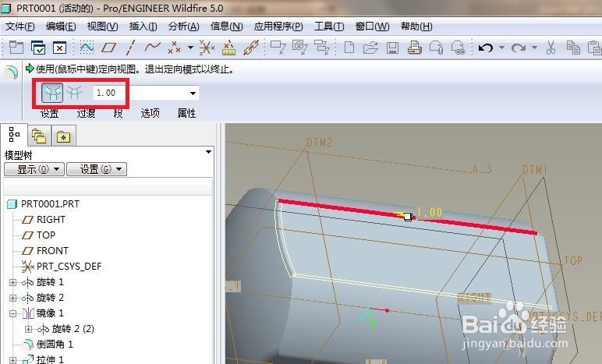Select the Coordinate System tool
Viewport: 602px width, 364px height.
click(x=207, y=48)
